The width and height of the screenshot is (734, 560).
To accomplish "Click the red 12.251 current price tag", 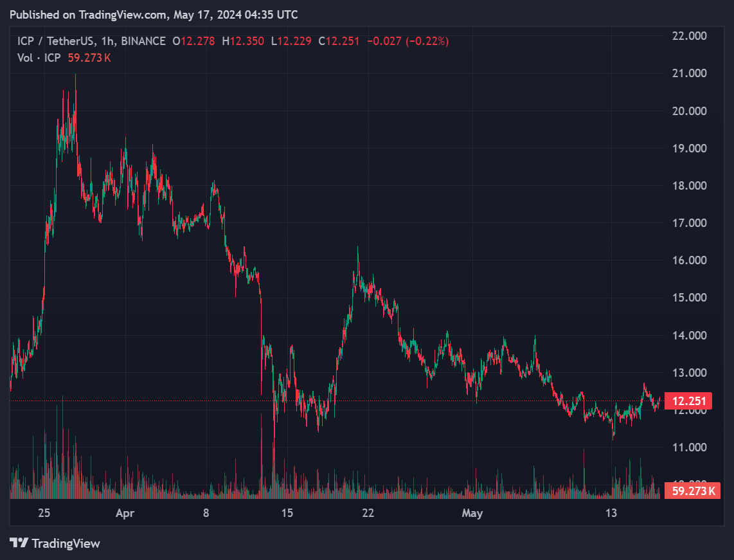I will pyautogui.click(x=689, y=402).
